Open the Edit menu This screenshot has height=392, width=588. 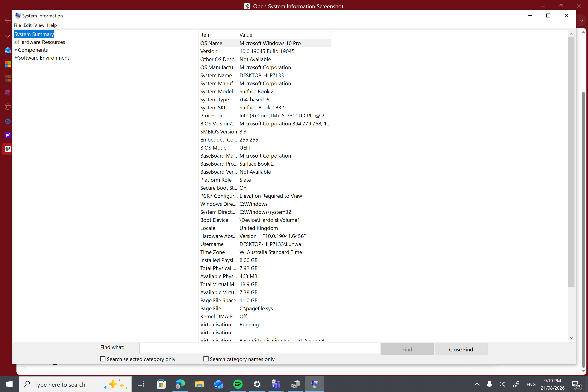(27, 25)
